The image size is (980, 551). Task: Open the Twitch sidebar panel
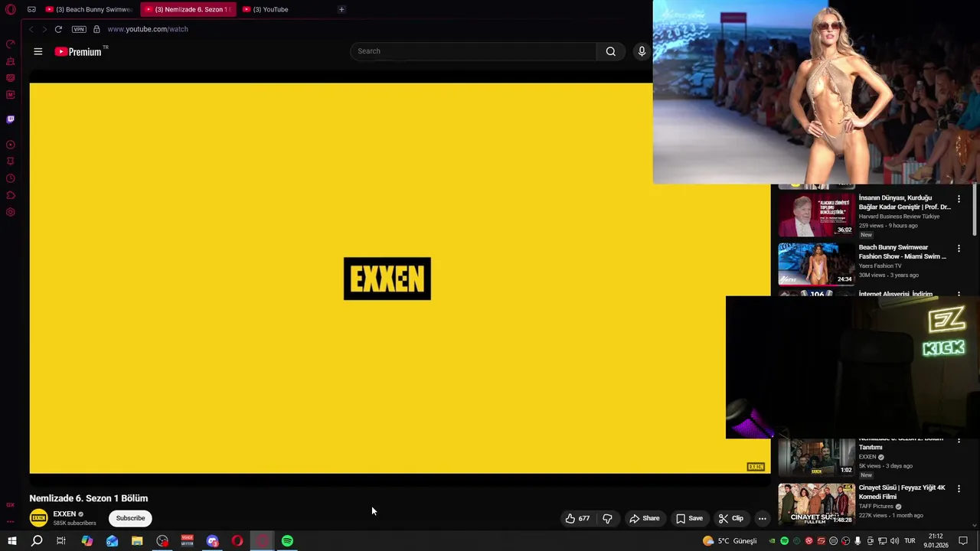(11, 119)
